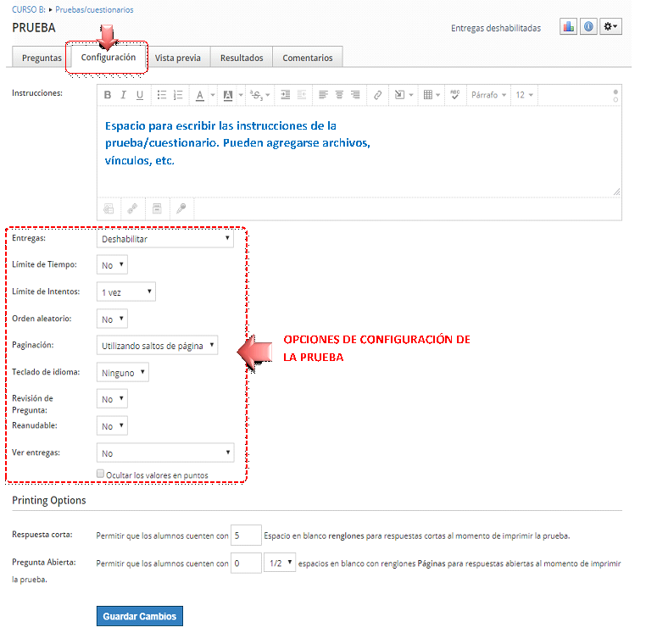Viewport: 646px width, 644px height.
Task: Click the blue information icon button
Action: (588, 27)
